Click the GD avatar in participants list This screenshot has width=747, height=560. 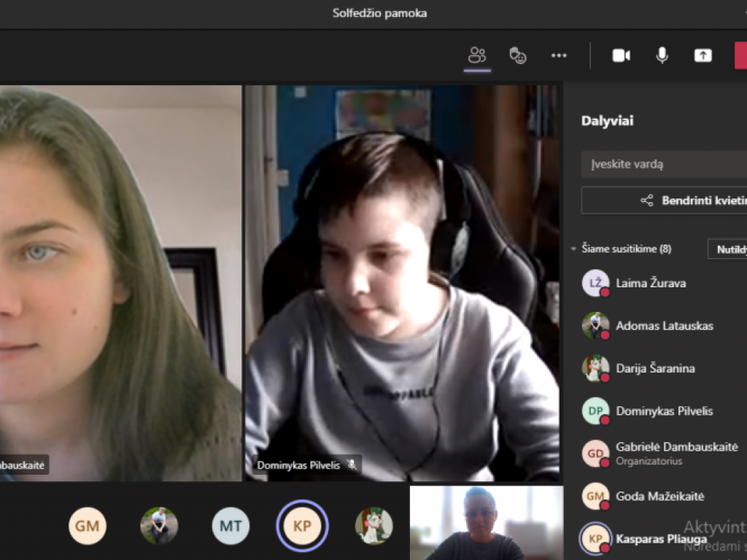coord(595,454)
